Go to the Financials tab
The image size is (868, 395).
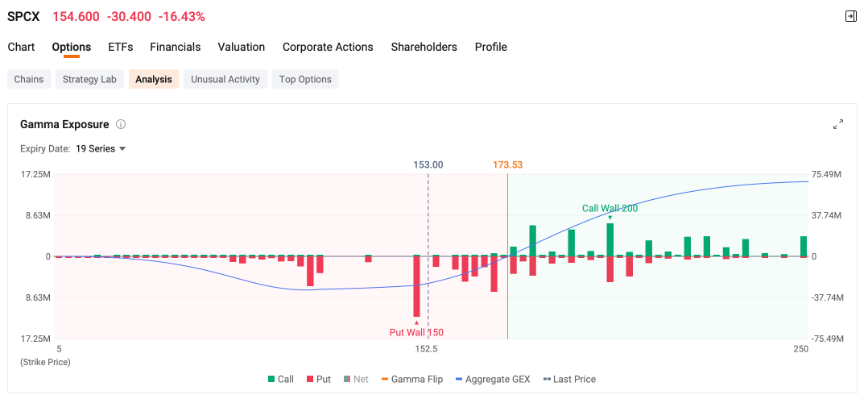[x=176, y=47]
